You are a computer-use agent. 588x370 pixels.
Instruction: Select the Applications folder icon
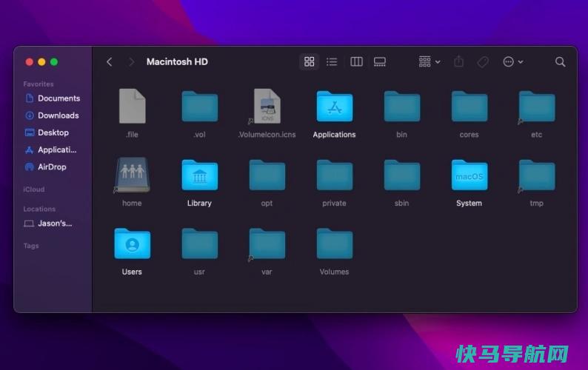coord(335,107)
